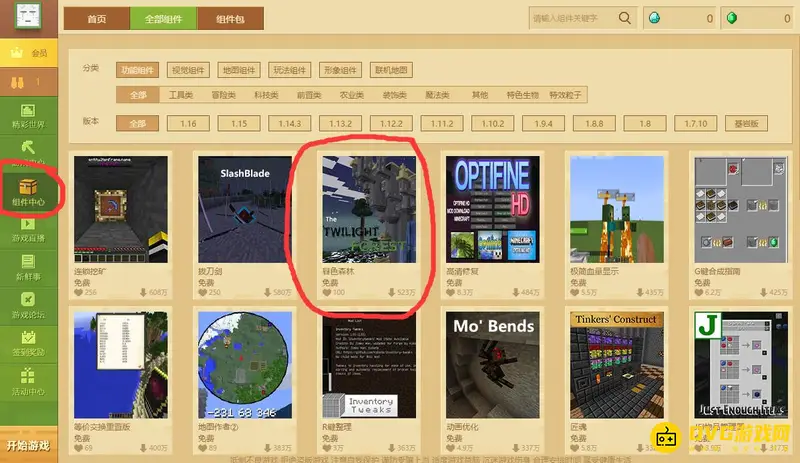This screenshot has width=800, height=463.
Task: Select the 工具类 subcategory filter
Action: pyautogui.click(x=180, y=95)
